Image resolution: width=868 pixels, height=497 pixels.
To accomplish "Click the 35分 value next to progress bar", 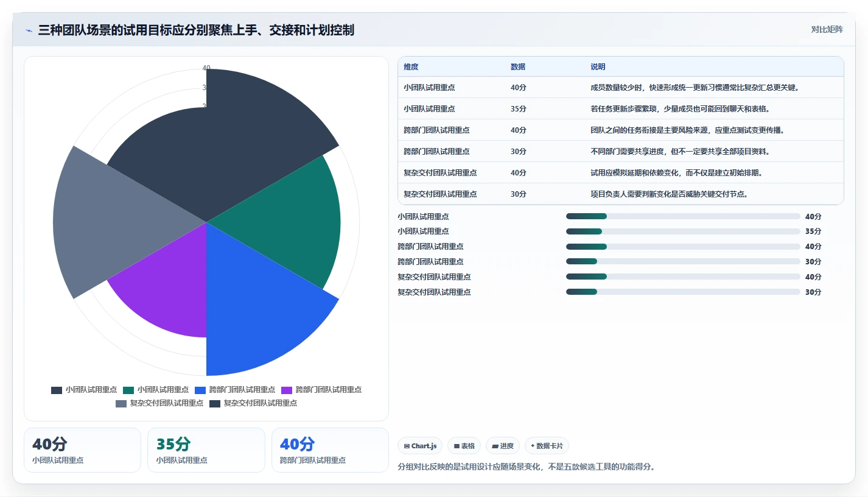I will [x=813, y=231].
